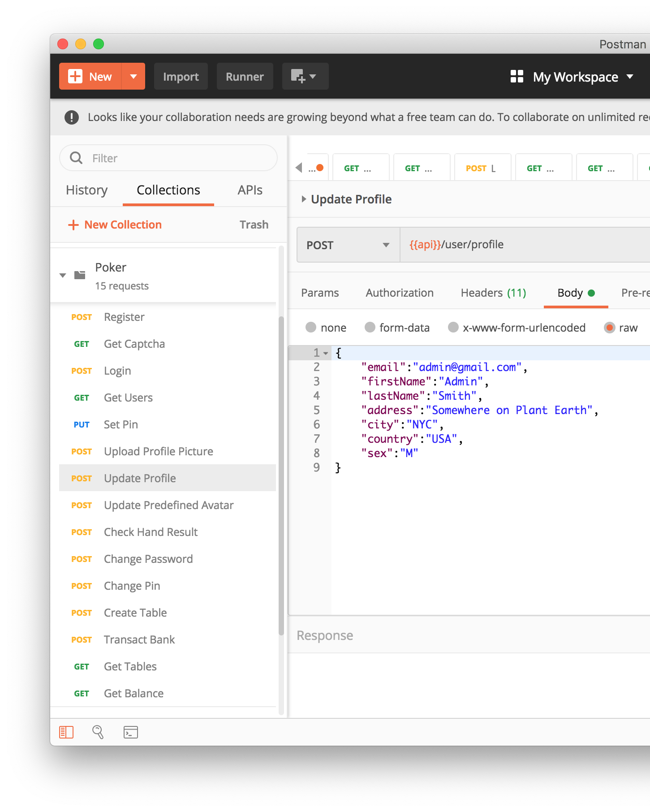Expand the Update Profile request description triangle
This screenshot has height=812, width=650.
pyautogui.click(x=304, y=199)
